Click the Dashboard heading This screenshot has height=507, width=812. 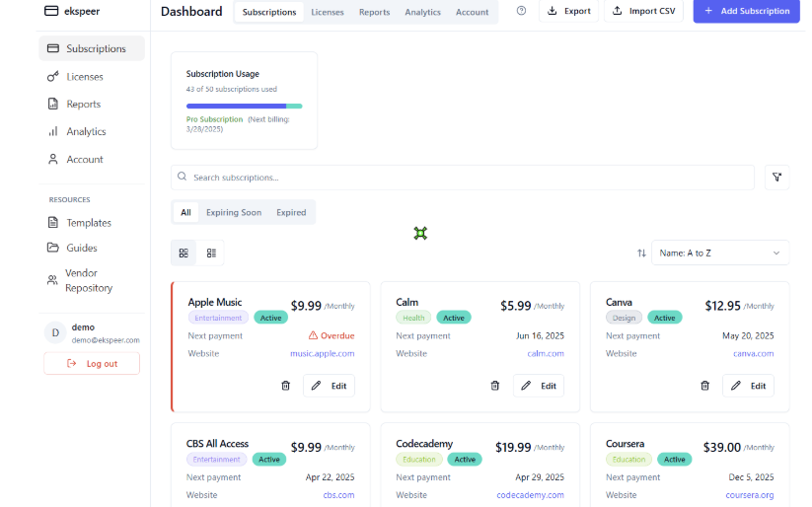click(191, 12)
